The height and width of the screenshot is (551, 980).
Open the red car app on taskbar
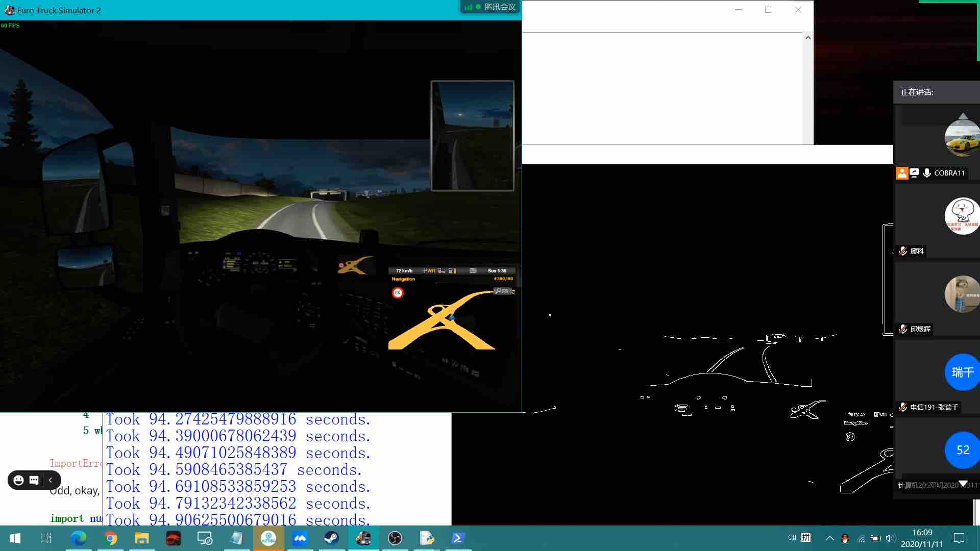click(x=174, y=538)
